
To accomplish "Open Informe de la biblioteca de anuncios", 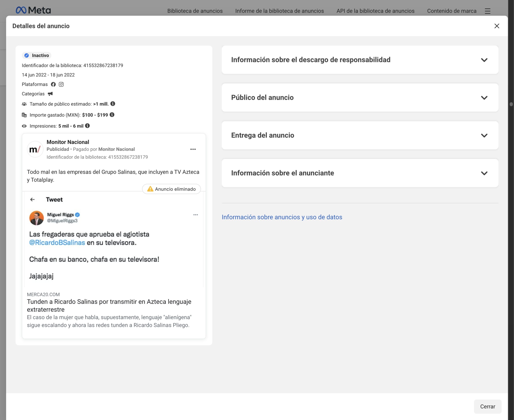I will [279, 11].
